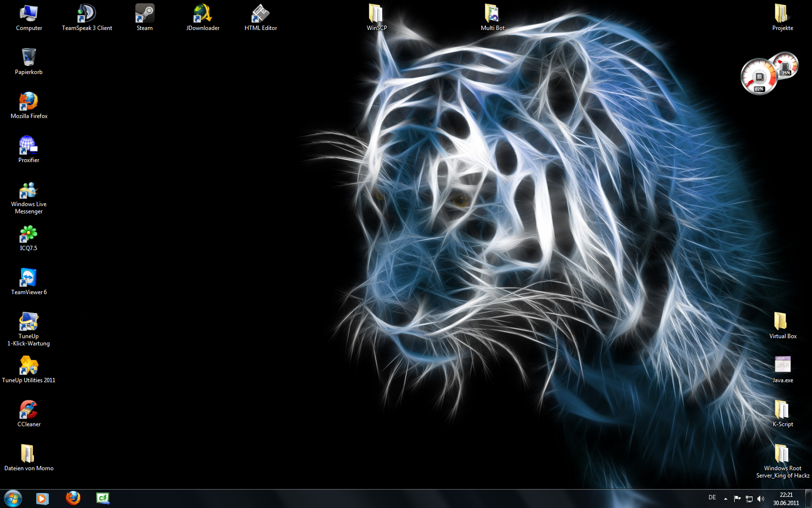The height and width of the screenshot is (508, 812).
Task: Open Windows Media Player from taskbar
Action: [x=43, y=498]
